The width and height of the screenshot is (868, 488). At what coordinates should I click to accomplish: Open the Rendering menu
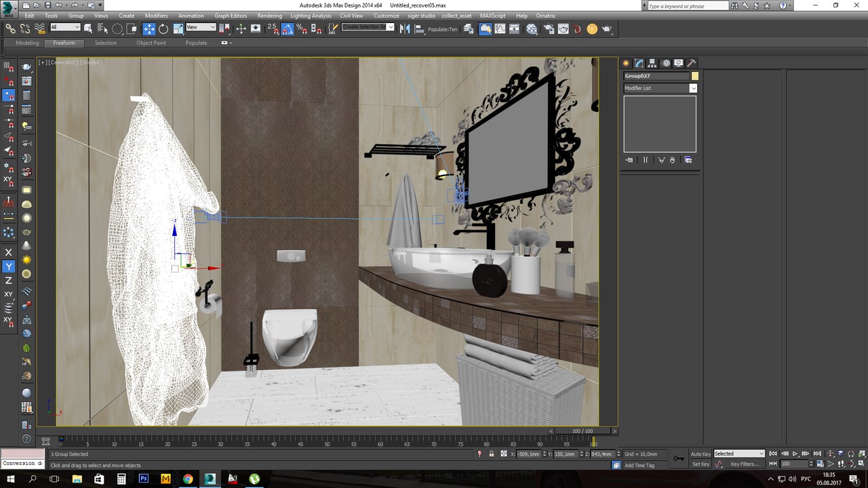click(269, 16)
